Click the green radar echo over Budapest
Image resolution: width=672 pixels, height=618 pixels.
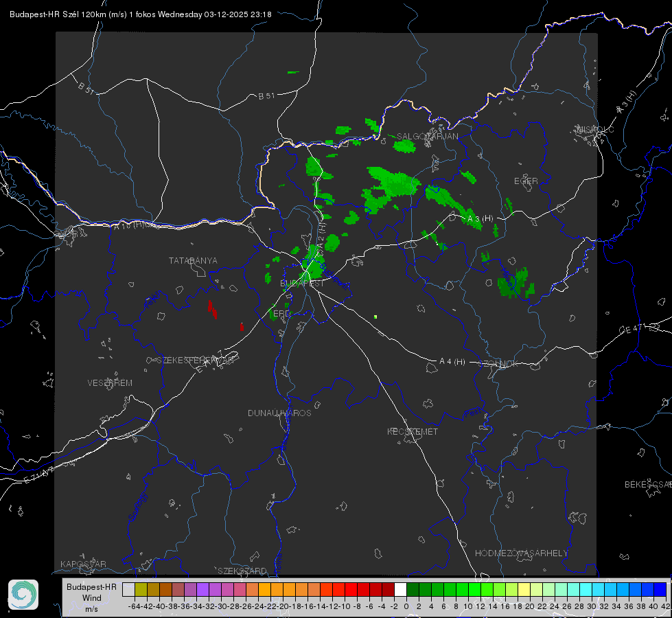313,262
